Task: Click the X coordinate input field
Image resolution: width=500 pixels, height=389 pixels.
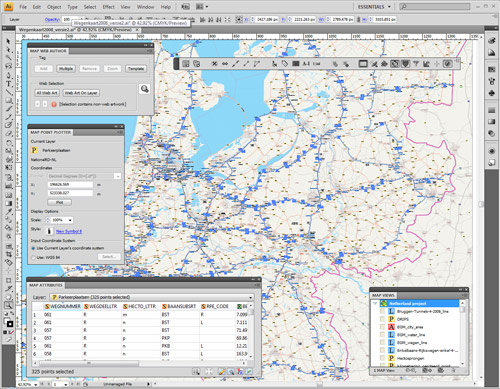Action: pos(70,184)
